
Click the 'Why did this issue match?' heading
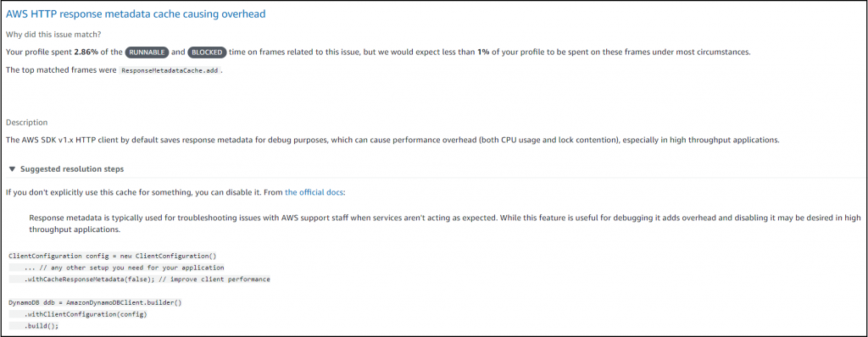click(53, 35)
